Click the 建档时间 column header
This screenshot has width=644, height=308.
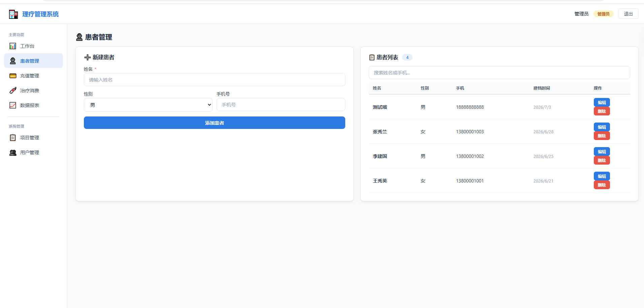(x=542, y=88)
